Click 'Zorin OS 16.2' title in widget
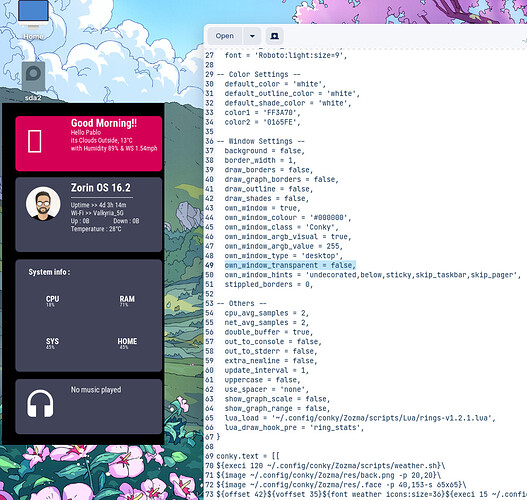Viewport: 527px width, 500px height. pyautogui.click(x=100, y=188)
